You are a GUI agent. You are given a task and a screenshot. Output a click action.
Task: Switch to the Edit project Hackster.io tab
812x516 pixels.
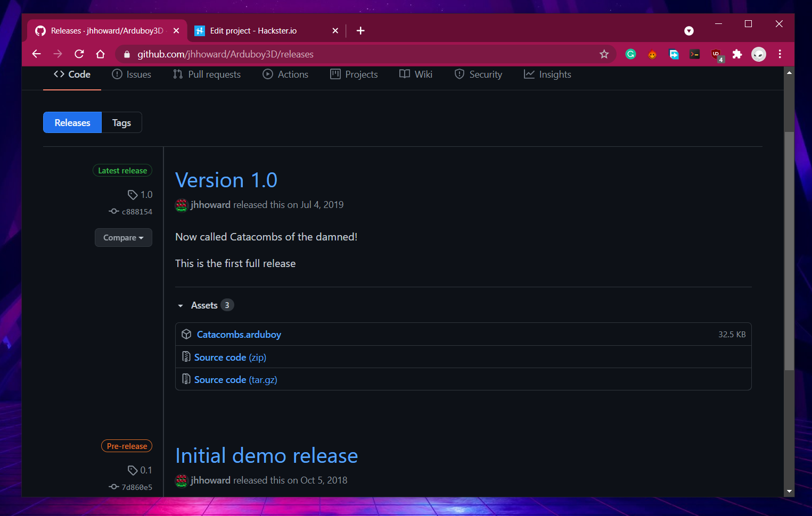coord(266,30)
